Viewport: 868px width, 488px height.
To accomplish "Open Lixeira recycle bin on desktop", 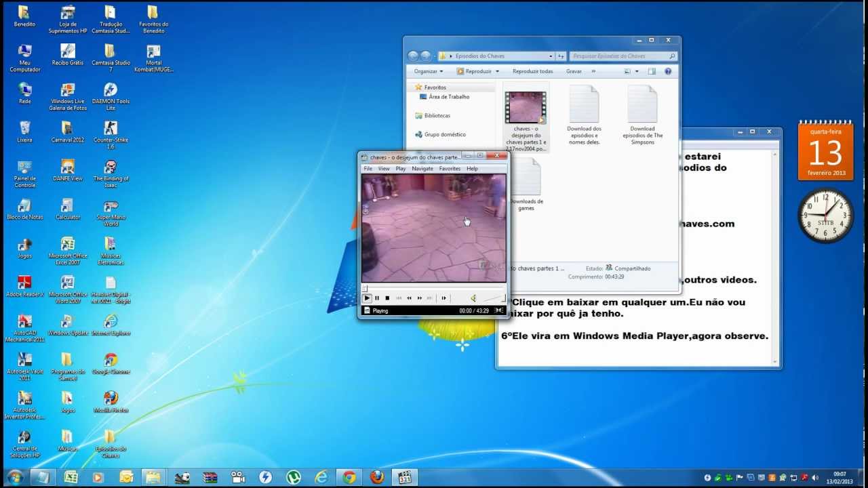I will pos(24,131).
